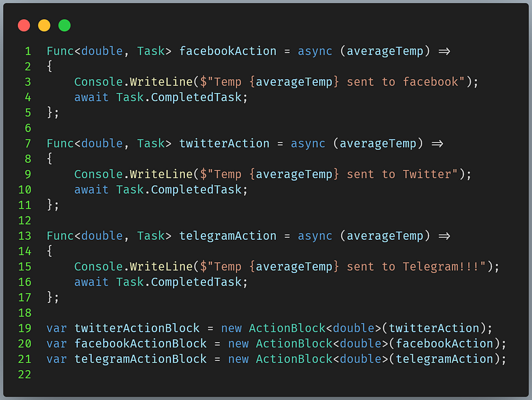Click the async keyword on line 7
This screenshot has width=532, height=400.
(308, 144)
